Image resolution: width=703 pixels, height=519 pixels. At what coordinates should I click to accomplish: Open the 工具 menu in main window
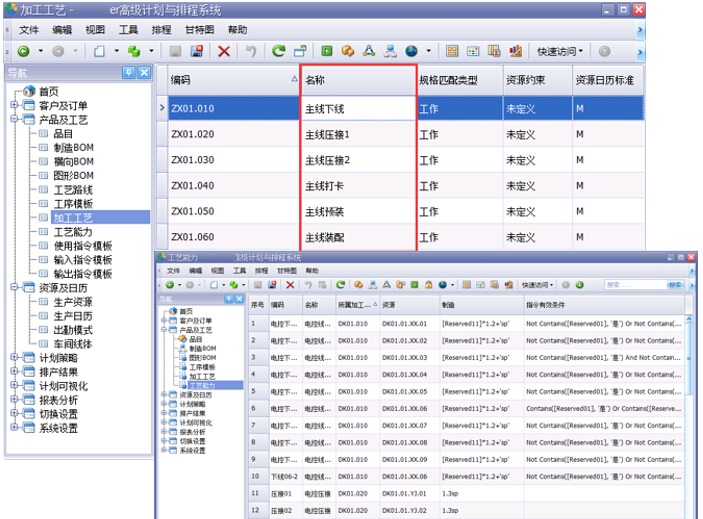click(x=128, y=30)
